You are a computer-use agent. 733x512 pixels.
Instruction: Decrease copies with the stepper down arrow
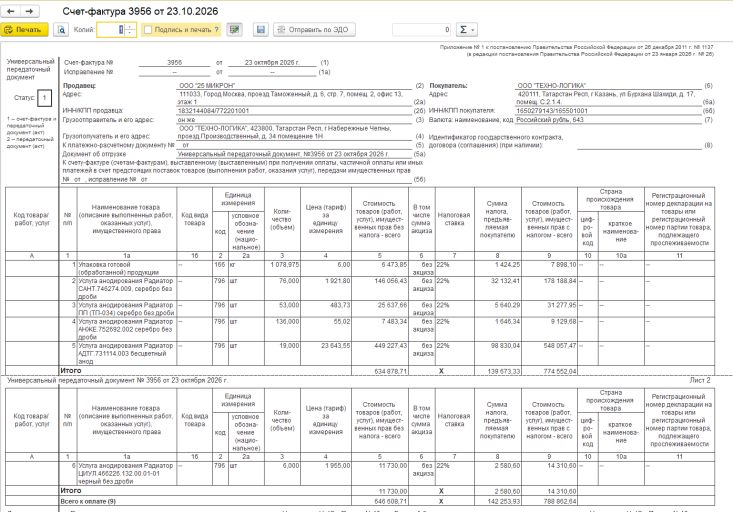point(130,33)
